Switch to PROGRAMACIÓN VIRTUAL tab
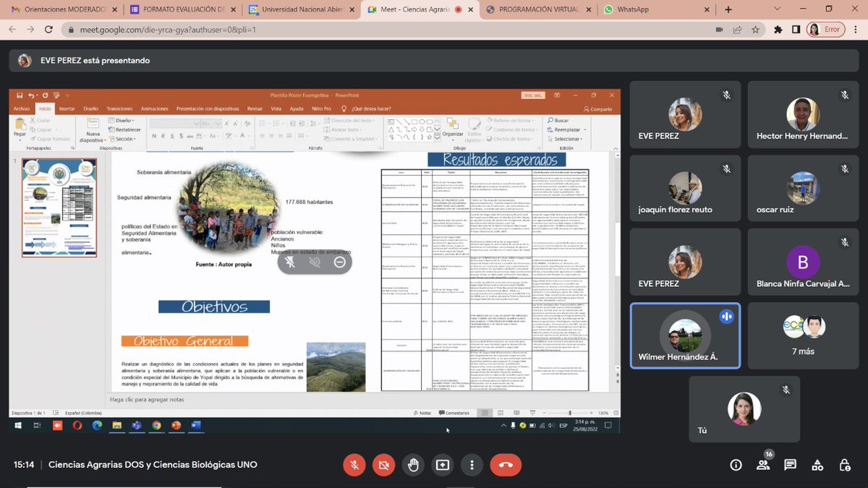The height and width of the screenshot is (488, 868). pyautogui.click(x=537, y=9)
